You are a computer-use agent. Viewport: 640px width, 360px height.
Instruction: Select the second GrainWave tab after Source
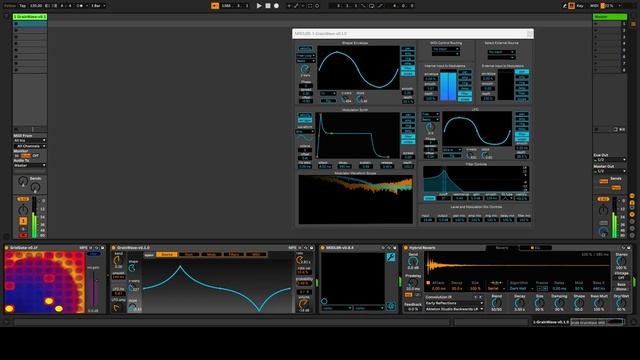(x=189, y=255)
